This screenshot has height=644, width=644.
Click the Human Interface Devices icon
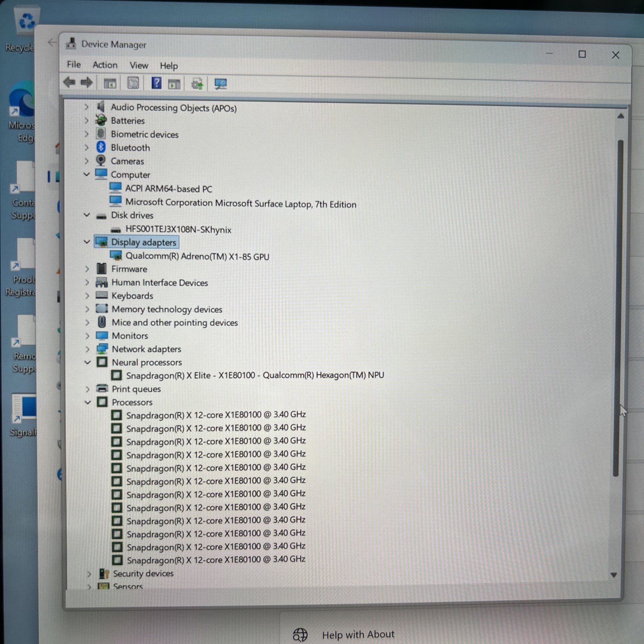[101, 282]
